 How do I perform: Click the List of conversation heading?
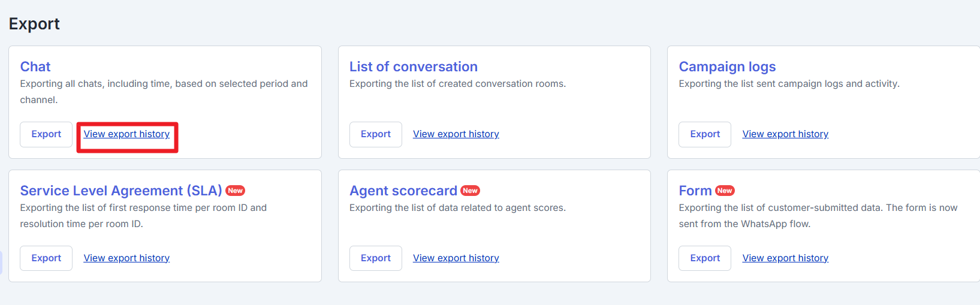coord(414,67)
